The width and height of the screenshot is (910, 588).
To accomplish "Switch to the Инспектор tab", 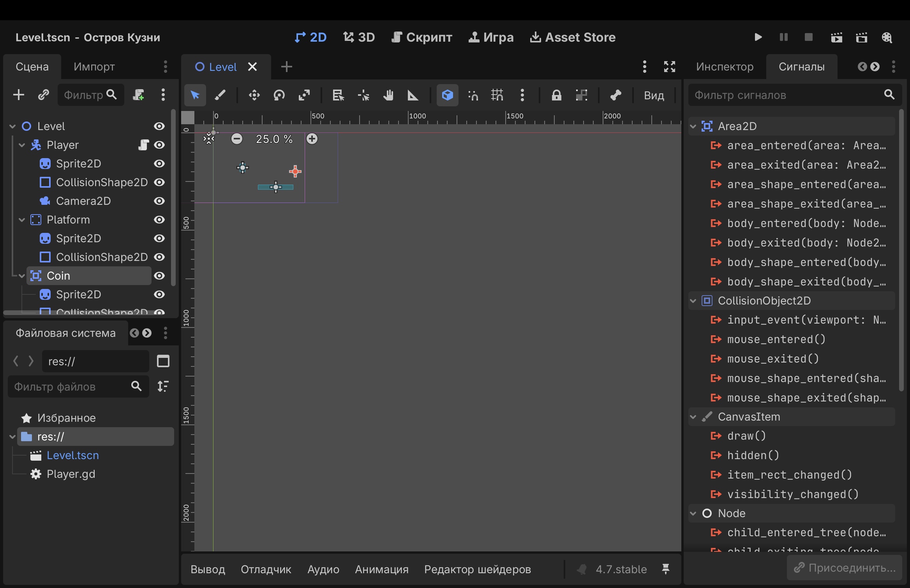I will point(725,67).
